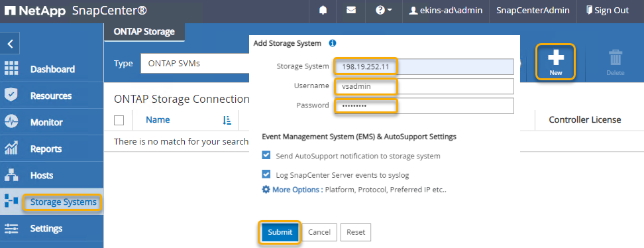Click the Password field

point(424,105)
